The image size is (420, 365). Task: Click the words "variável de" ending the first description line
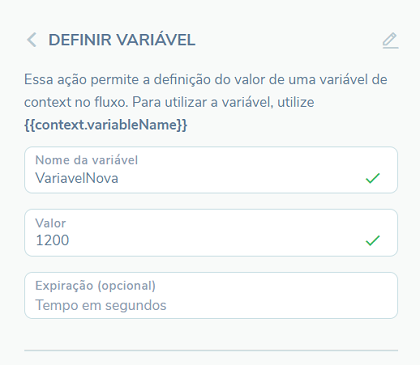click(x=353, y=80)
